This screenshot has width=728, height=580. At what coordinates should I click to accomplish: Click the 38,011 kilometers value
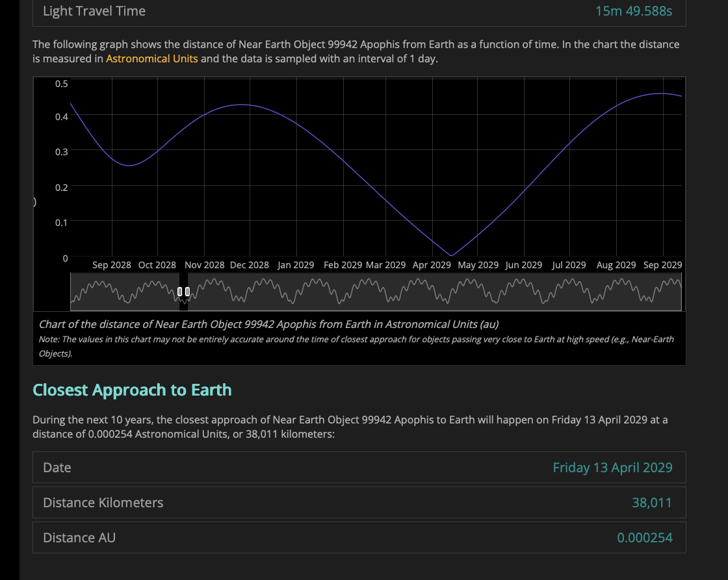(x=652, y=503)
